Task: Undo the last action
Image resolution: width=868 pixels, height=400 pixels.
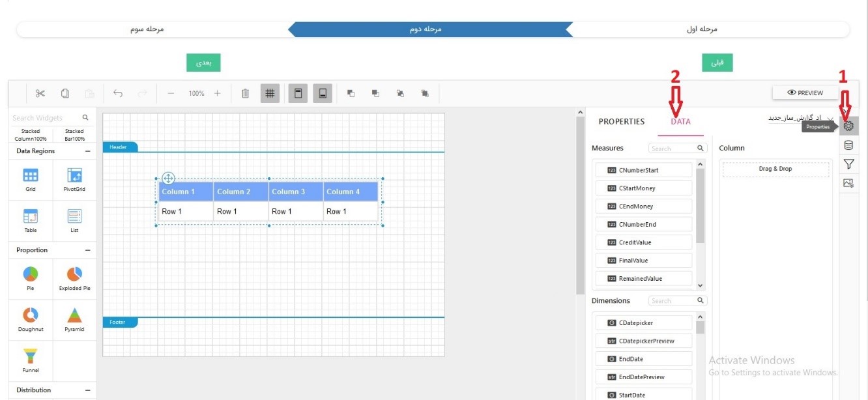Action: [118, 93]
